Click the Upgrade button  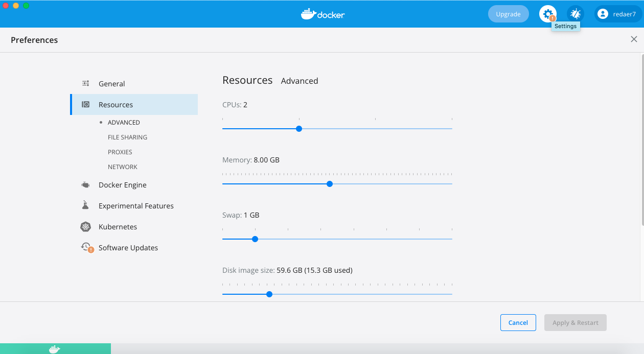(x=508, y=14)
